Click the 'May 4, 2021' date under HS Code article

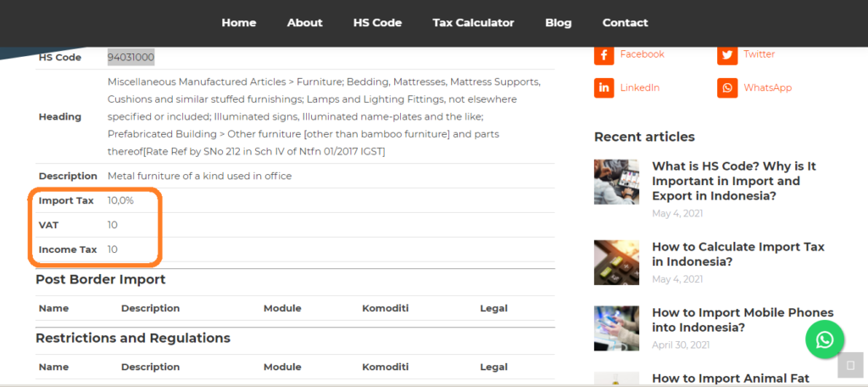pyautogui.click(x=677, y=214)
